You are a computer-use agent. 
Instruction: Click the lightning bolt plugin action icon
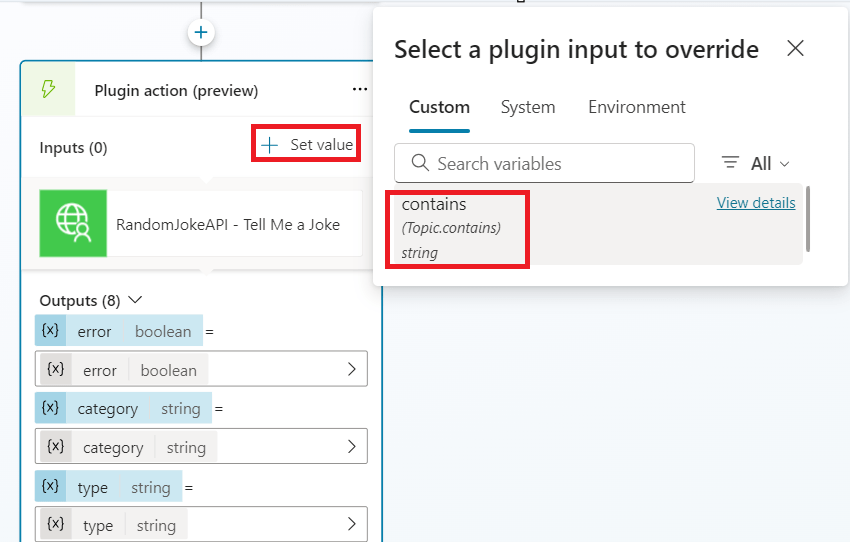[x=48, y=90]
